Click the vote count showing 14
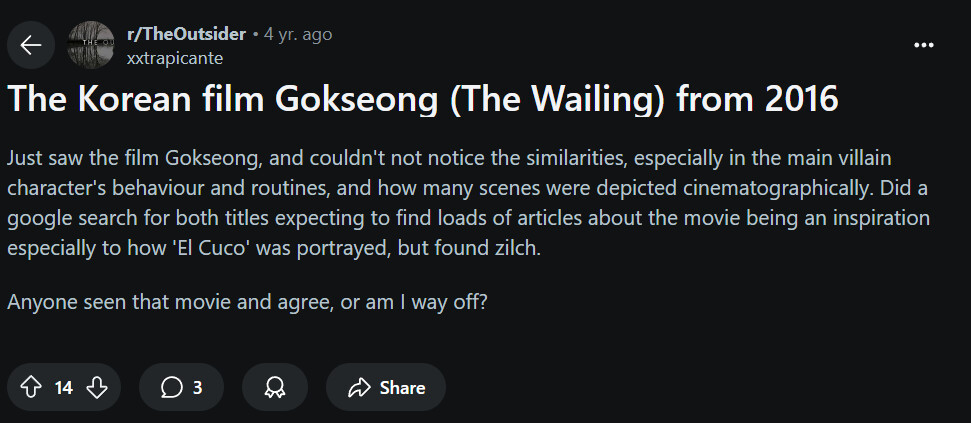 (x=64, y=388)
